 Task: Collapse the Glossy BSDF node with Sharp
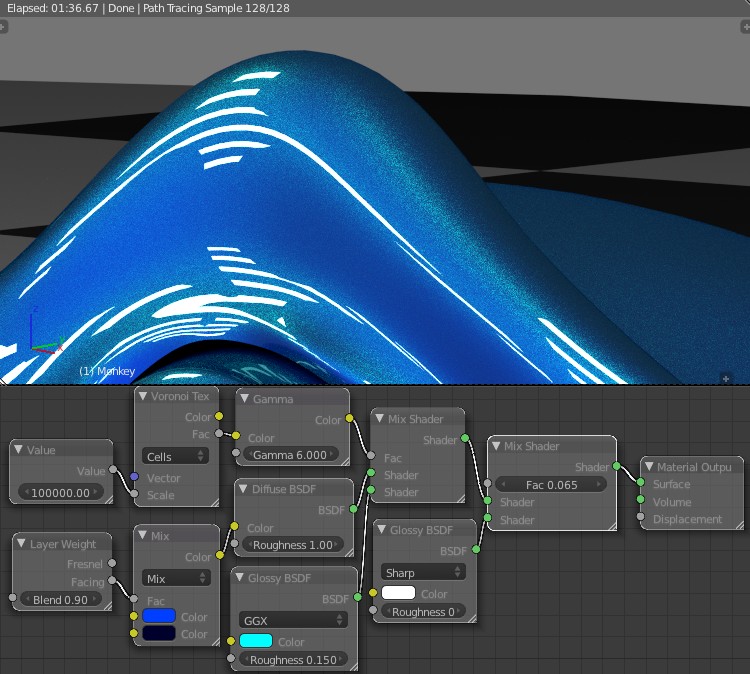pos(382,530)
